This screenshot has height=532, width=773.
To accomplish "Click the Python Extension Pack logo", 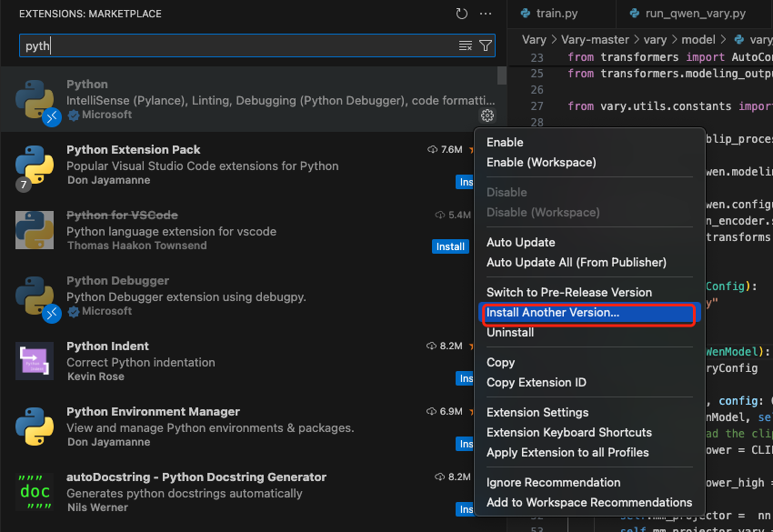I will click(x=35, y=165).
